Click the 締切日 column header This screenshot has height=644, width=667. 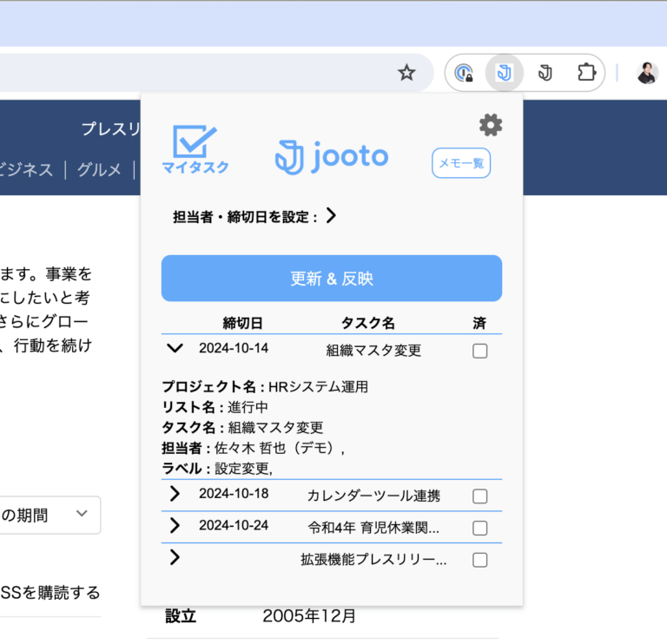[242, 323]
